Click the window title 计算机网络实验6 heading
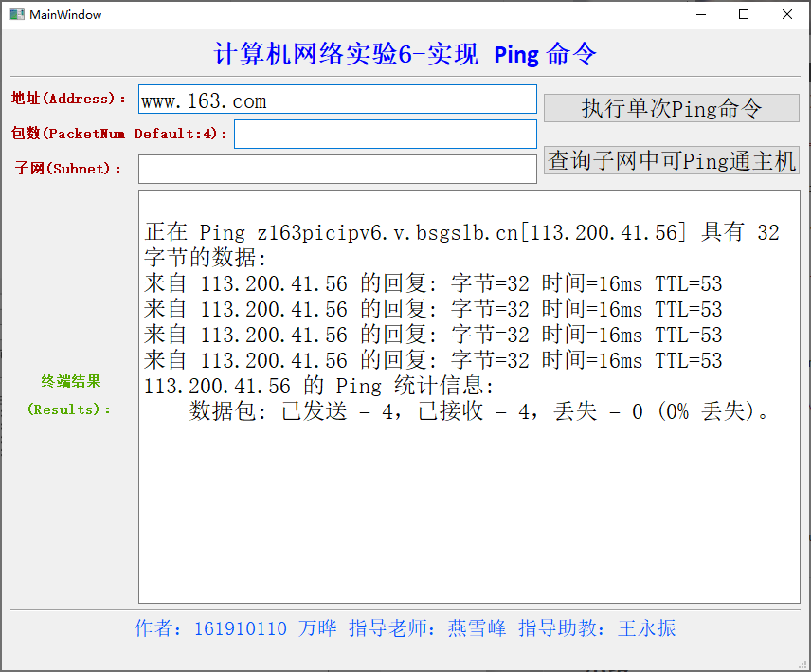 (405, 55)
